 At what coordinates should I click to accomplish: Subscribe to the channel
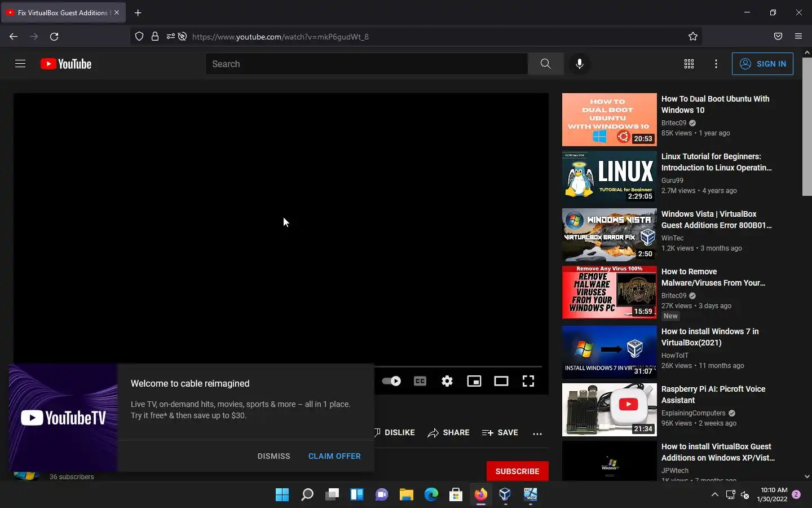click(x=517, y=471)
